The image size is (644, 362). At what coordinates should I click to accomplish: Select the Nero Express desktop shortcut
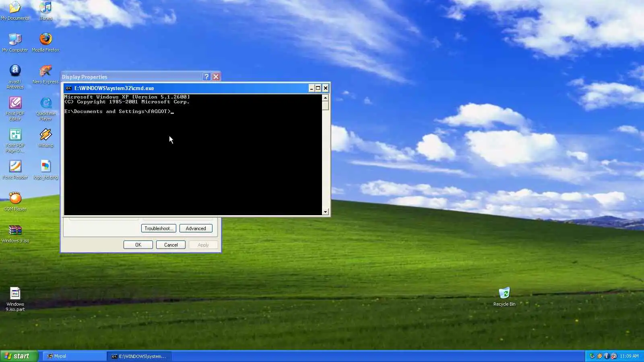pyautogui.click(x=45, y=74)
